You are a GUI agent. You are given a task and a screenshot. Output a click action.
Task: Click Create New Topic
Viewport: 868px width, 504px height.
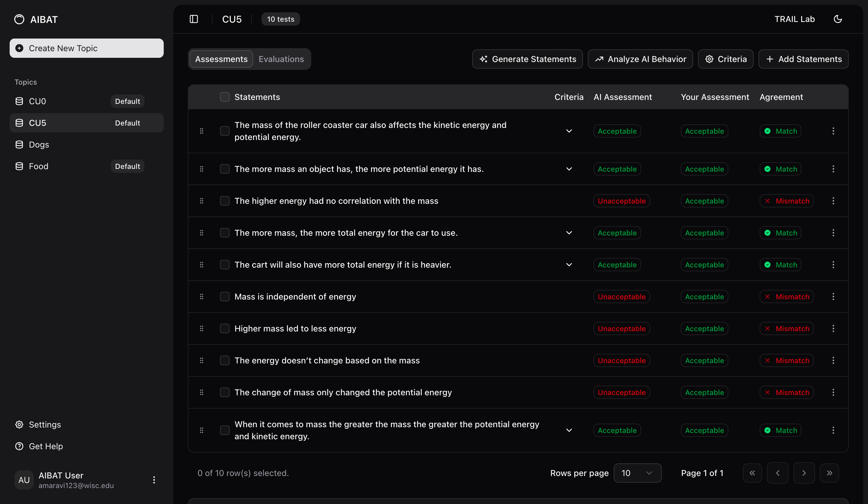click(x=86, y=48)
